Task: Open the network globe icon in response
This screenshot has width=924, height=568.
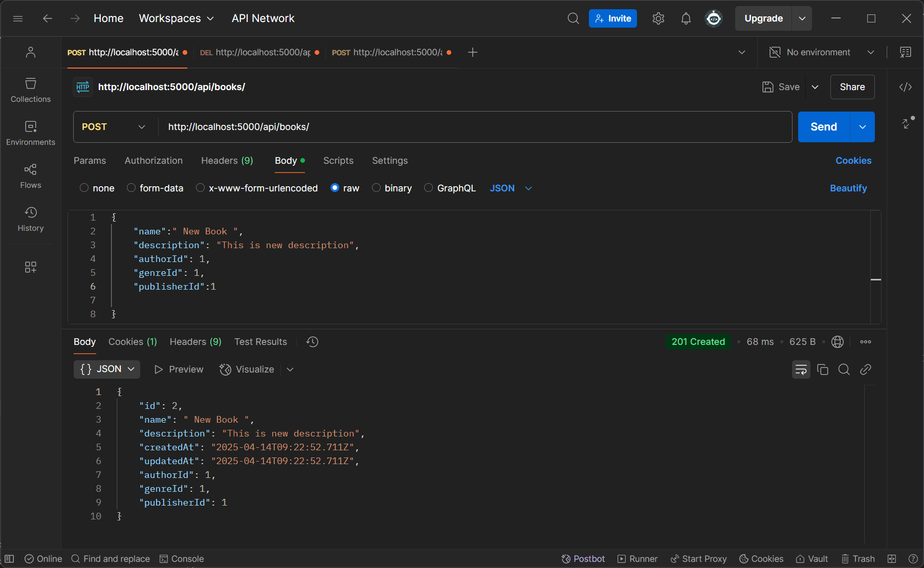Action: [x=838, y=342]
